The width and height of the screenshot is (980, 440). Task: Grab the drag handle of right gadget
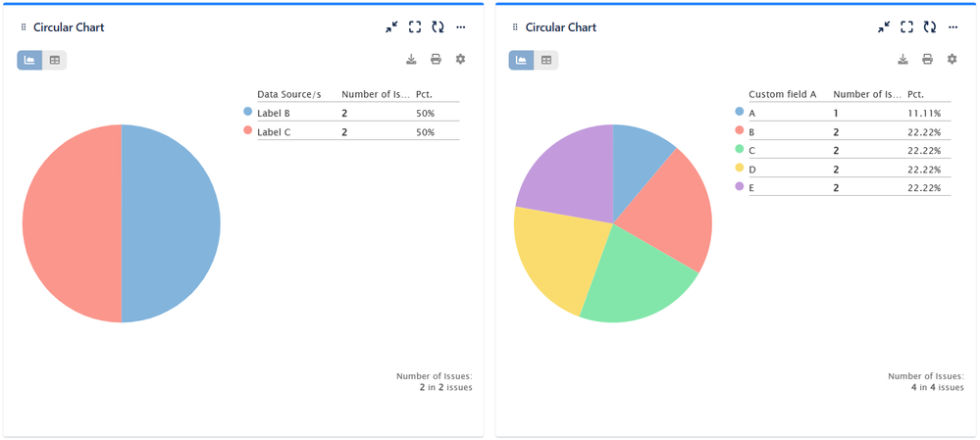[516, 27]
